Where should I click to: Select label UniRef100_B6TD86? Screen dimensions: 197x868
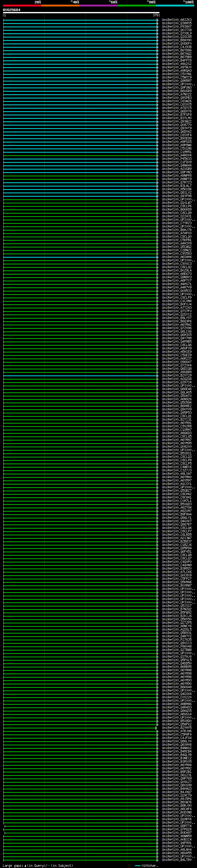click(176, 50)
